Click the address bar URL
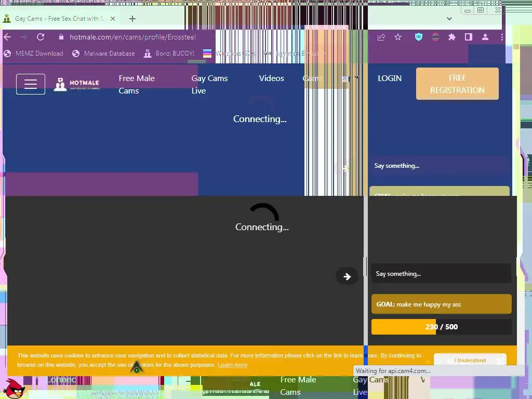This screenshot has width=532, height=399. (x=132, y=37)
